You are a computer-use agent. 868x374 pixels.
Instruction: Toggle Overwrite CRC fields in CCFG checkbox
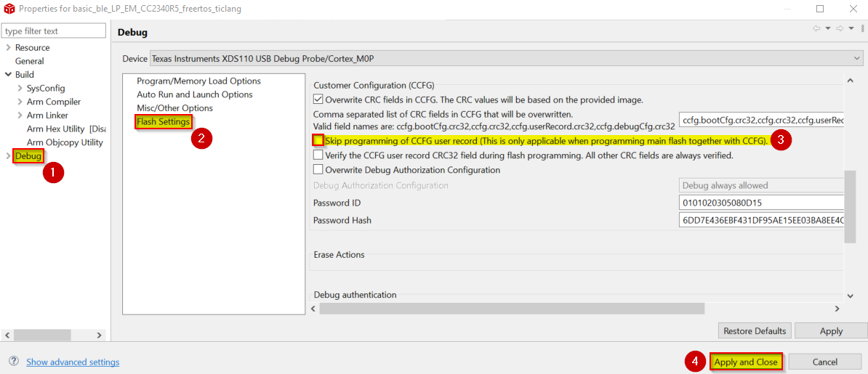(318, 100)
